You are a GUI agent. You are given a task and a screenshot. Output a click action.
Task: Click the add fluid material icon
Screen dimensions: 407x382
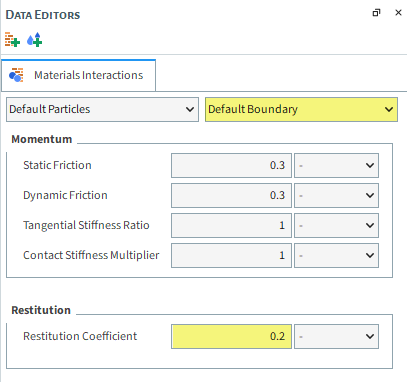pyautogui.click(x=35, y=40)
